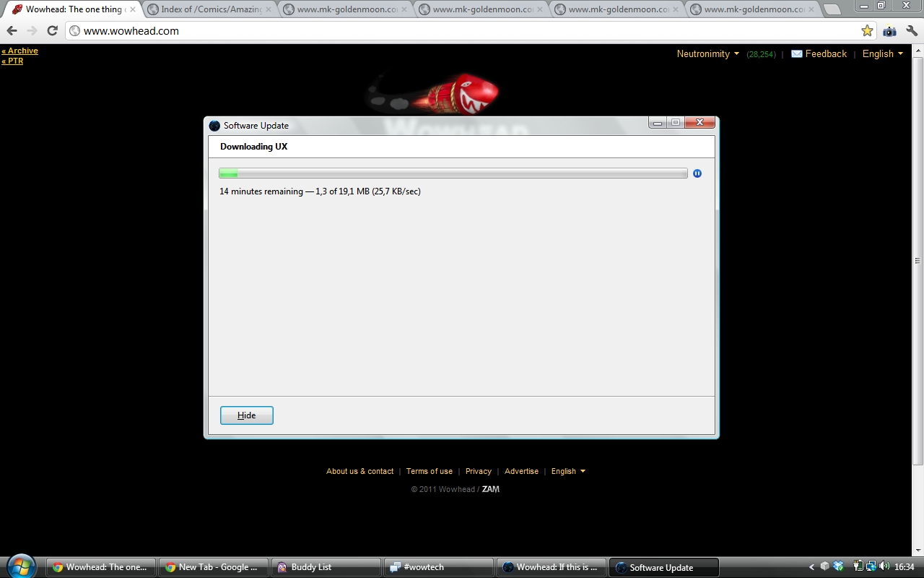Screen dimensions: 924x578
Task: Switch to the Wowhead browser tab
Action: [x=71, y=9]
